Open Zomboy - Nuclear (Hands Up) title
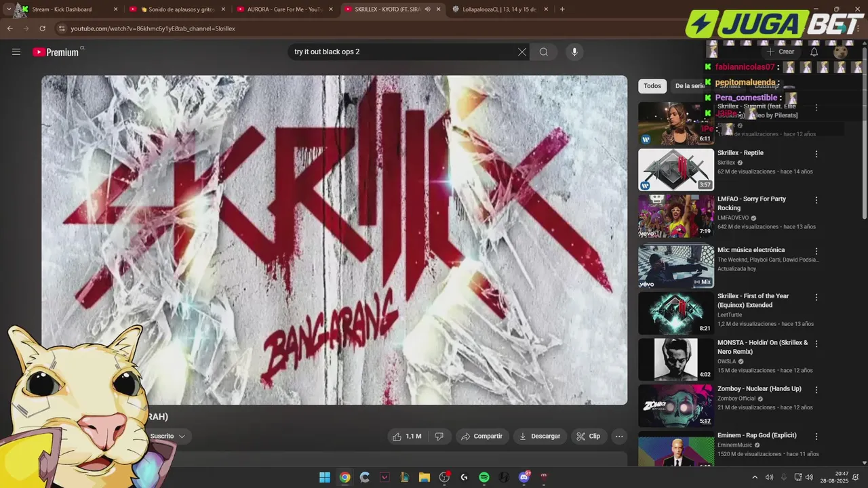 pyautogui.click(x=759, y=389)
